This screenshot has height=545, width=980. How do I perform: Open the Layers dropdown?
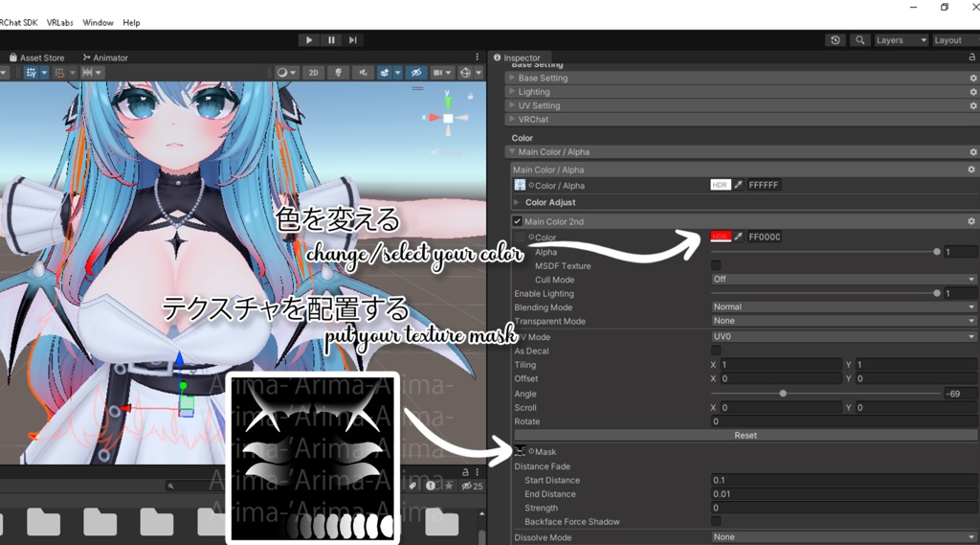pos(901,40)
